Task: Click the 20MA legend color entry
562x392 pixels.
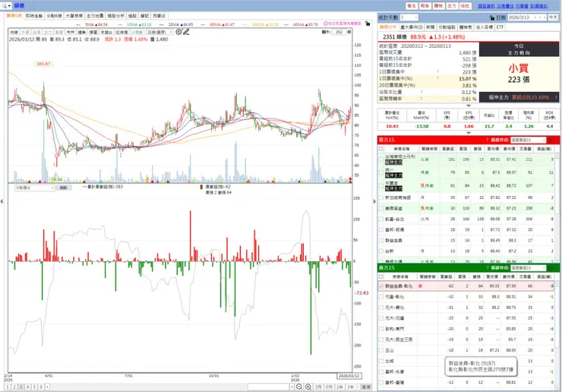Action: (x=176, y=24)
